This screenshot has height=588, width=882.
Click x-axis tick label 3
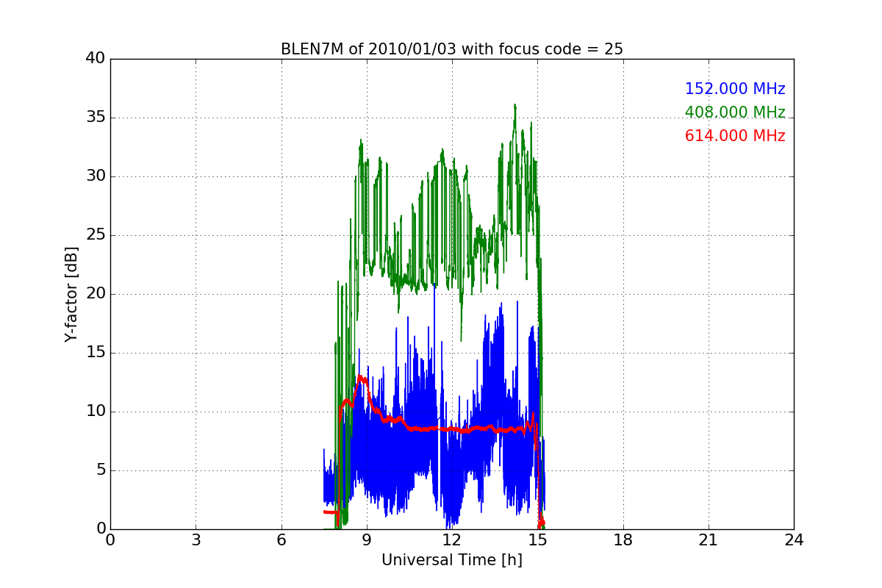click(x=196, y=540)
